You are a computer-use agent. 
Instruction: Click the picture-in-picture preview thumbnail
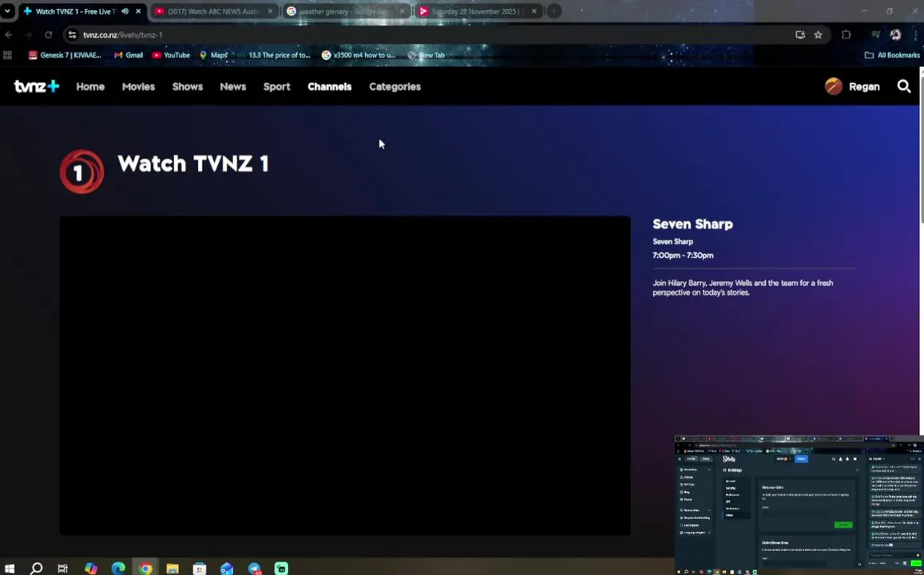coord(799,505)
